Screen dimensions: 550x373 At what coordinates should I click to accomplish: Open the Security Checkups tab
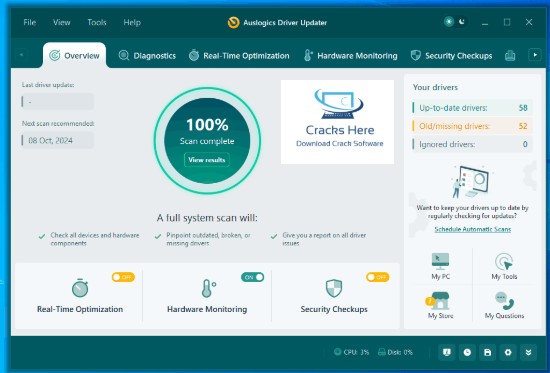click(451, 55)
